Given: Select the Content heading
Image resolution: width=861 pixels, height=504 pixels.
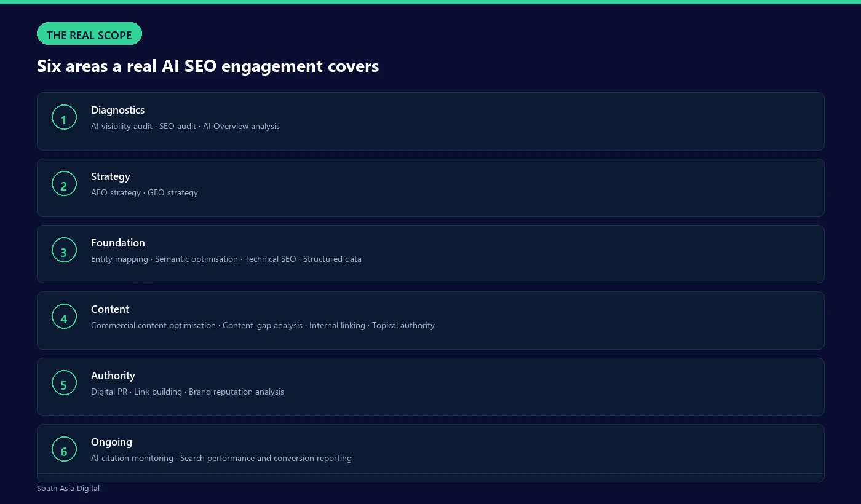Looking at the screenshot, I should pos(110,309).
